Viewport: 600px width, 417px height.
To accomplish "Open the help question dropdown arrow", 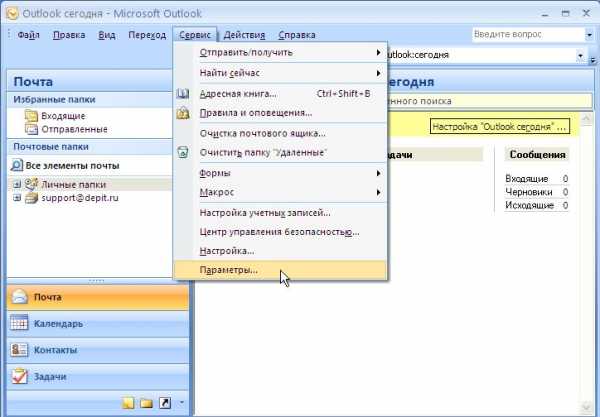I will click(589, 35).
